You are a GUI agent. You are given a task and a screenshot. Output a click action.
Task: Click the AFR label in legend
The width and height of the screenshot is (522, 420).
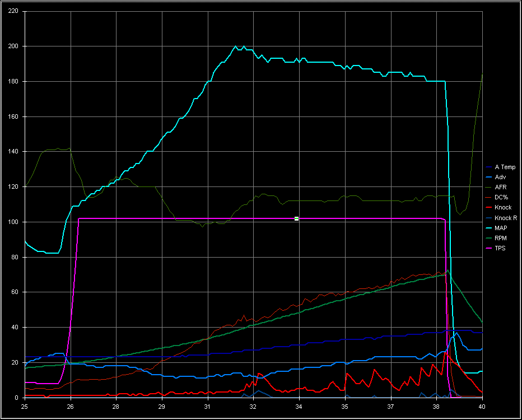point(500,187)
